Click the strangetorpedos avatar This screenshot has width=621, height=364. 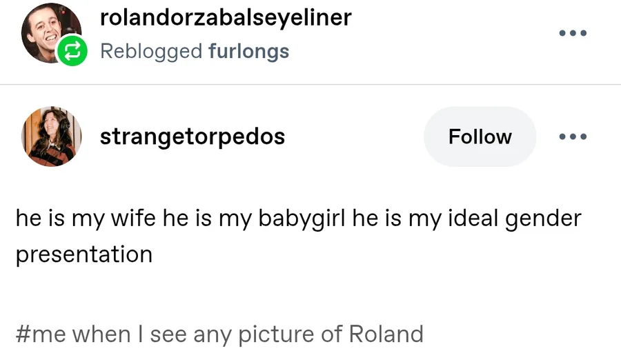pos(52,136)
